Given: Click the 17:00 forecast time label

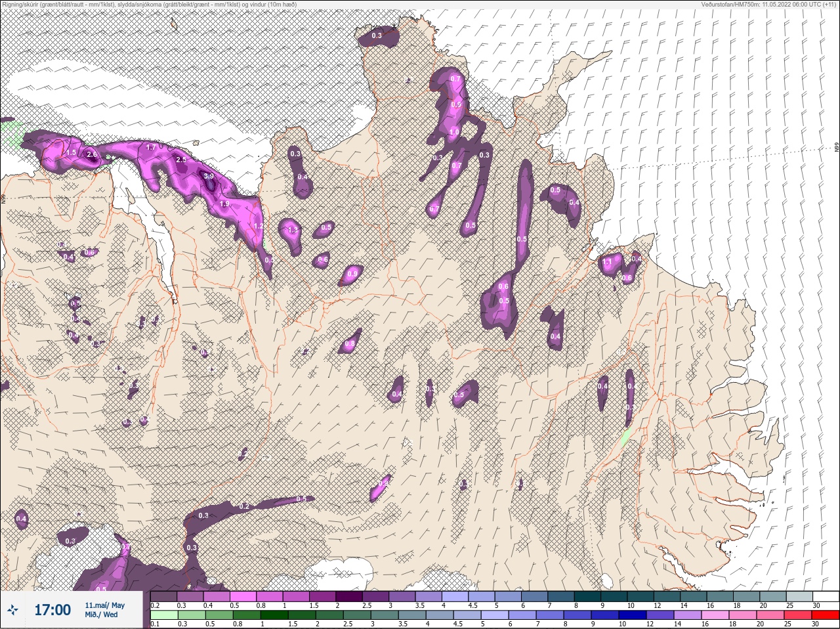Looking at the screenshot, I should (x=52, y=610).
